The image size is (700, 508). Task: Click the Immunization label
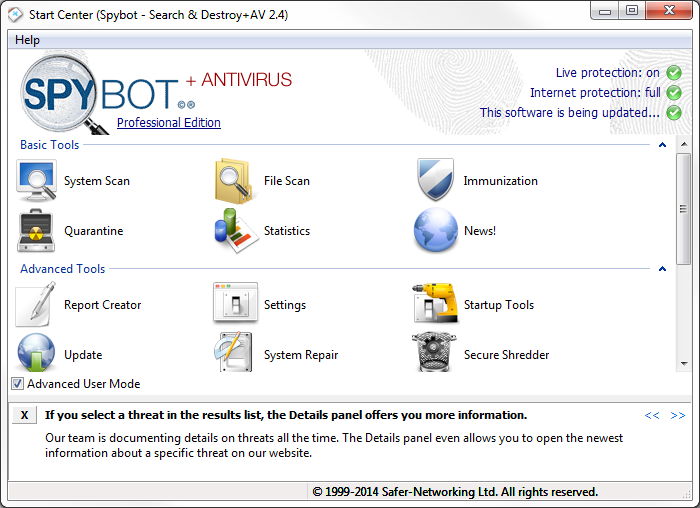500,181
